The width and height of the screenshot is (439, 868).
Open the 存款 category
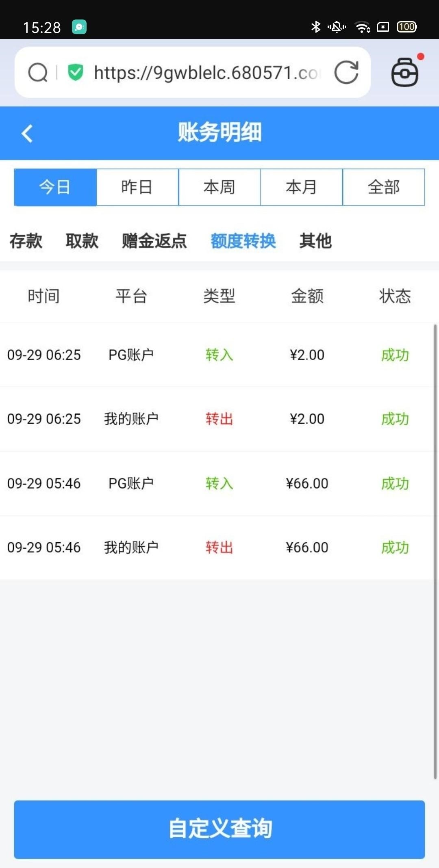[26, 241]
